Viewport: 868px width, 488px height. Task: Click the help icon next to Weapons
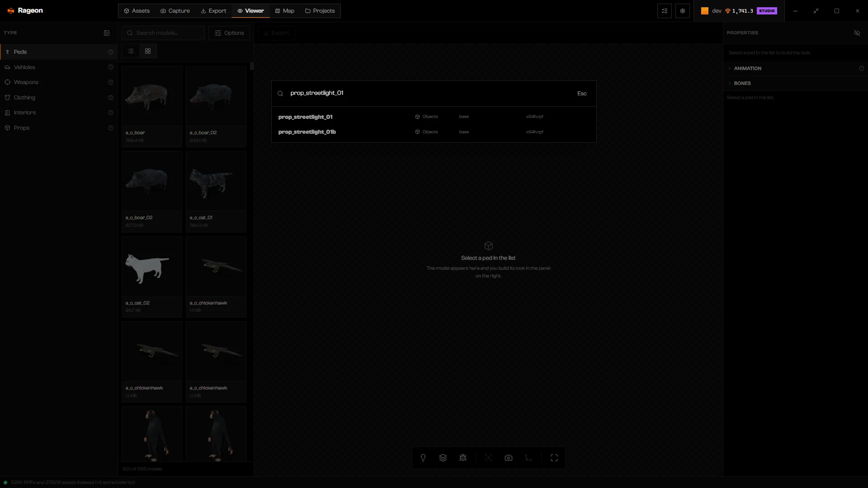tap(111, 82)
